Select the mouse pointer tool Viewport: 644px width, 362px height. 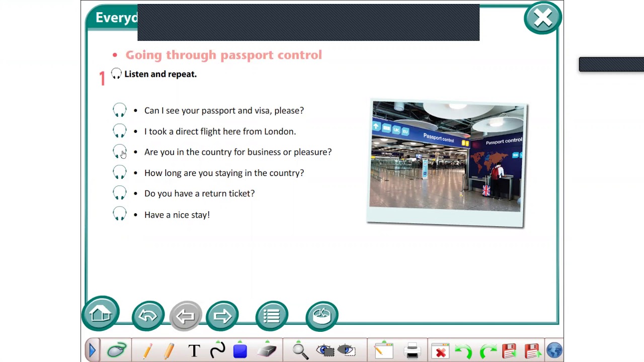[x=117, y=350]
